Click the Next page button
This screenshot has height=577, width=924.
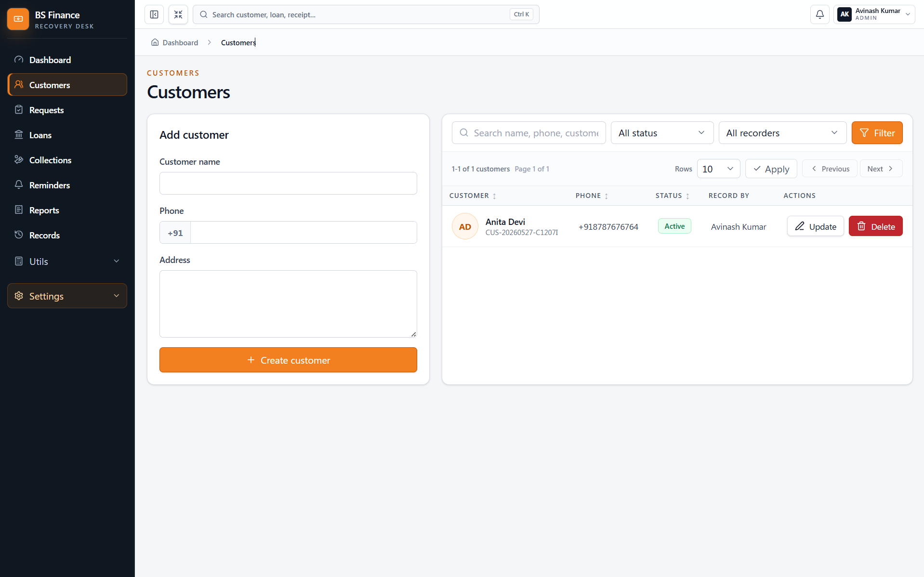click(x=881, y=169)
